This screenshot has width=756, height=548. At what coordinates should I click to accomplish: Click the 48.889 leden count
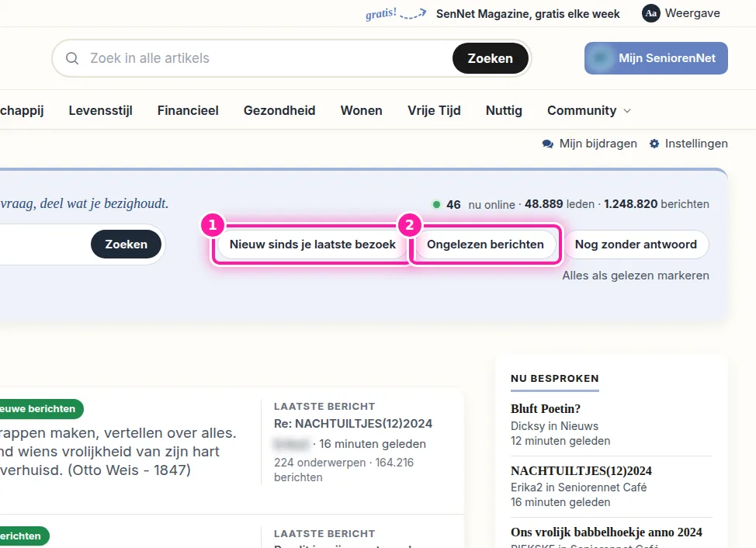pos(560,204)
